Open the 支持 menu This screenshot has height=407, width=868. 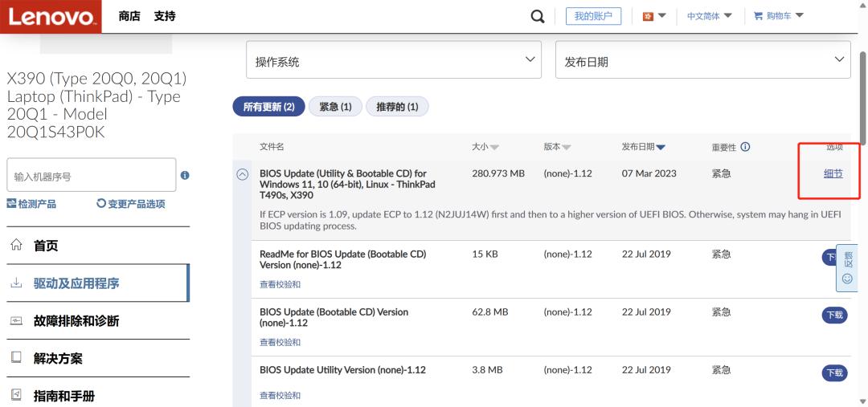165,16
